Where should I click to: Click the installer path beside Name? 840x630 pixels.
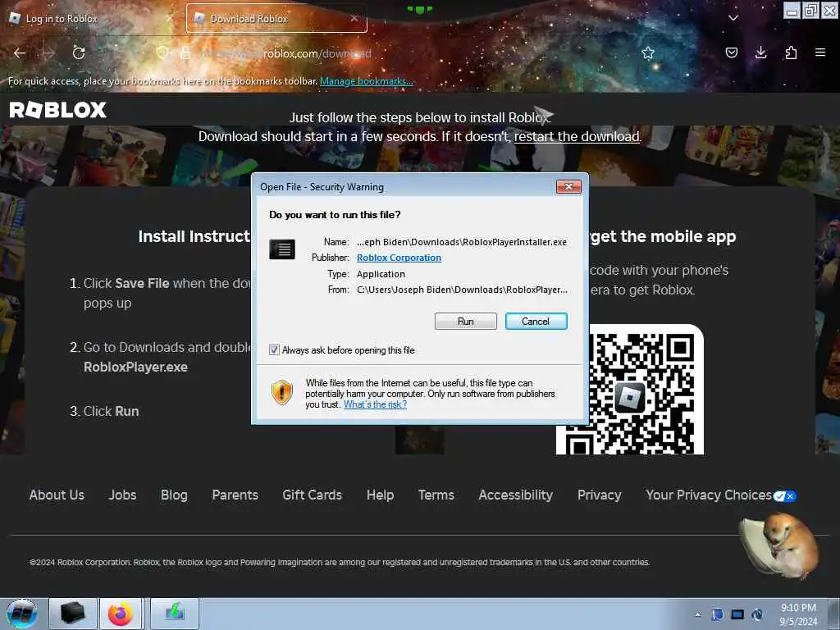[462, 242]
